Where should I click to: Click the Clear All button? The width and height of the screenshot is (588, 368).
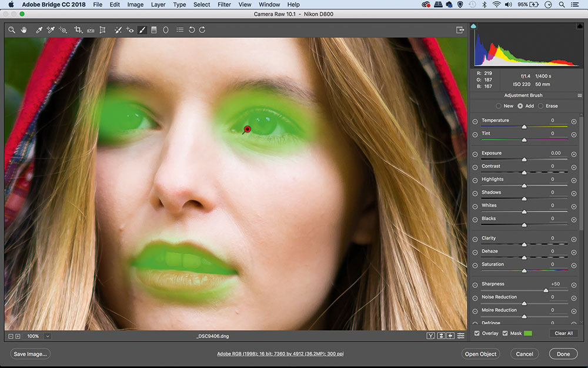click(564, 333)
